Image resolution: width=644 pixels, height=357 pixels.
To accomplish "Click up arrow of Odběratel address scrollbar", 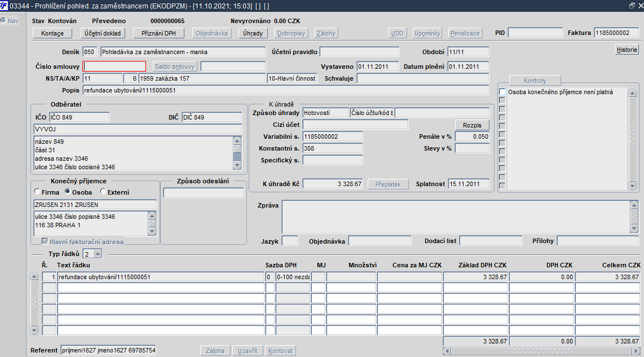I will coord(237,141).
